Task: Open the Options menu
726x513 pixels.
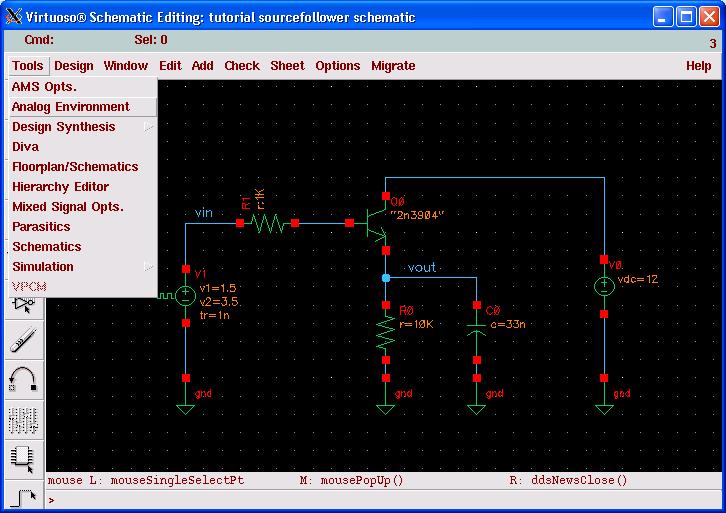Action: (337, 66)
